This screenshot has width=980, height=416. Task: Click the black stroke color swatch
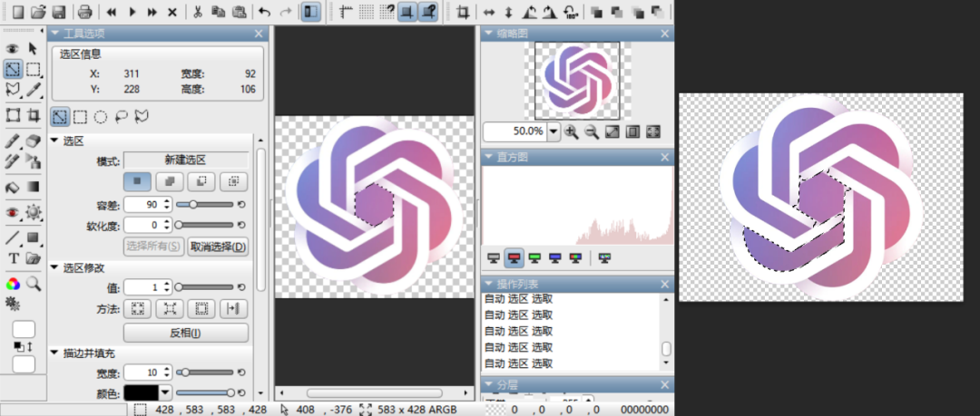pos(141,392)
